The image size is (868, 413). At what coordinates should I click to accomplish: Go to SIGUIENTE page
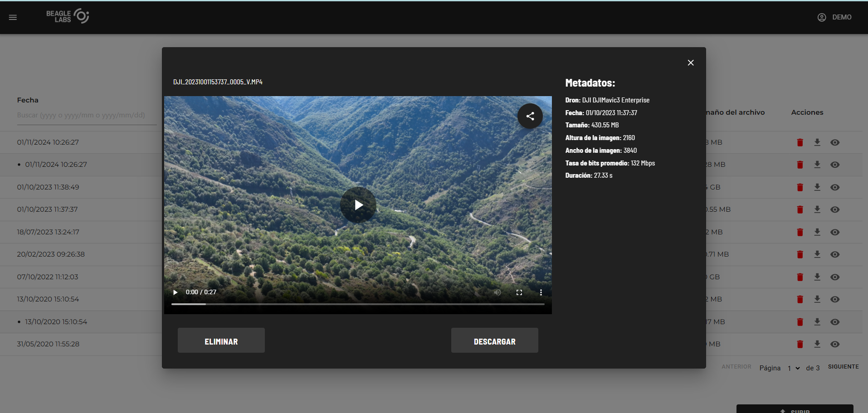click(843, 367)
